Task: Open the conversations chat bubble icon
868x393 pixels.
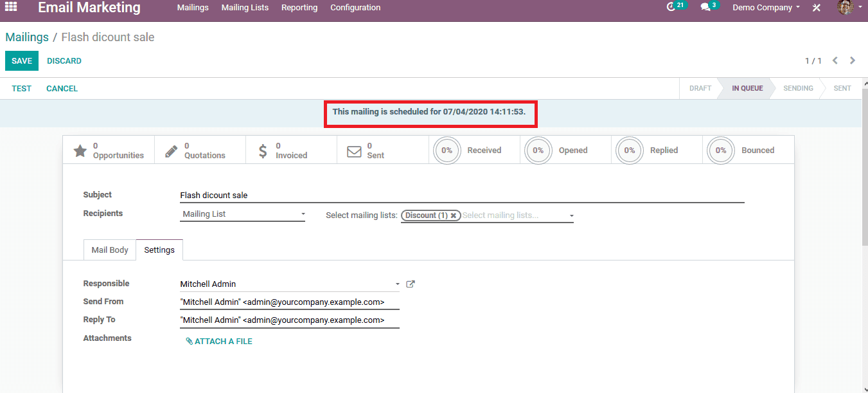Action: [705, 7]
